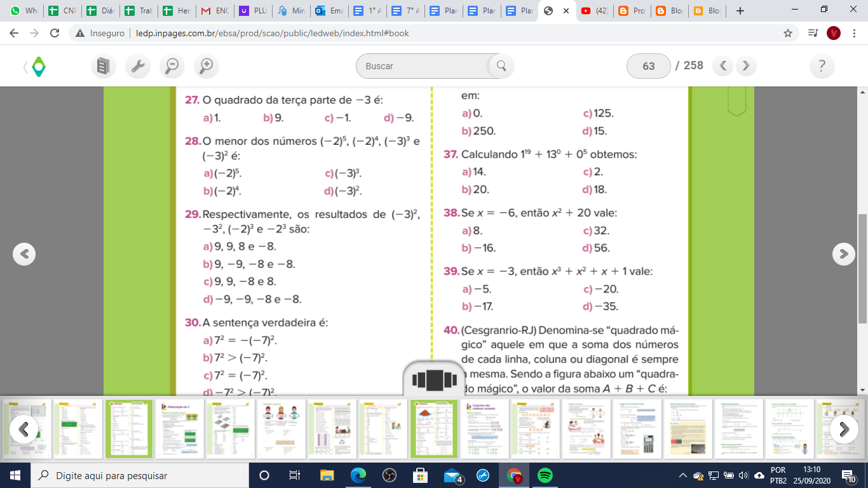The height and width of the screenshot is (488, 868).
Task: Click the POR PTB2 language indicator
Action: click(778, 475)
